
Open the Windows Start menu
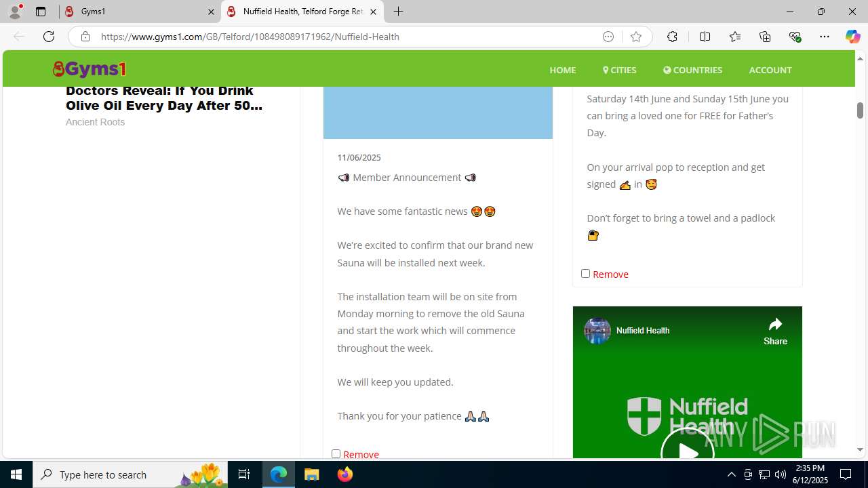(16, 474)
